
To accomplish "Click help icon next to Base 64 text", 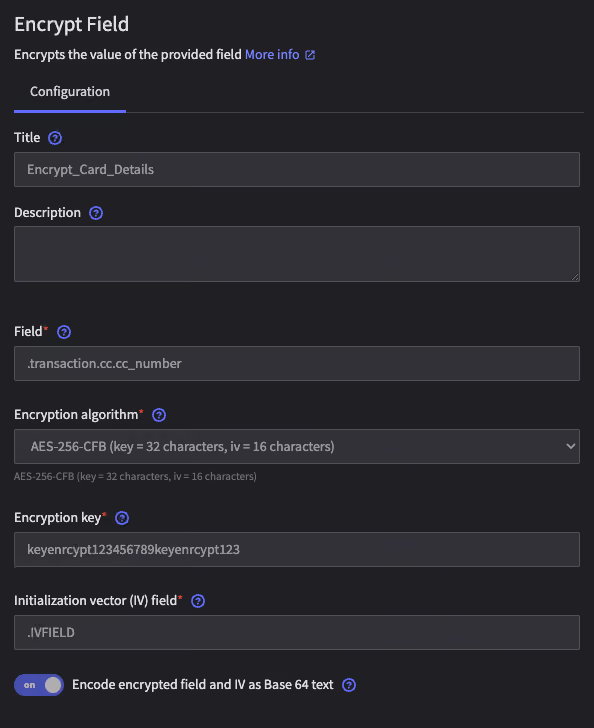I will [x=349, y=685].
